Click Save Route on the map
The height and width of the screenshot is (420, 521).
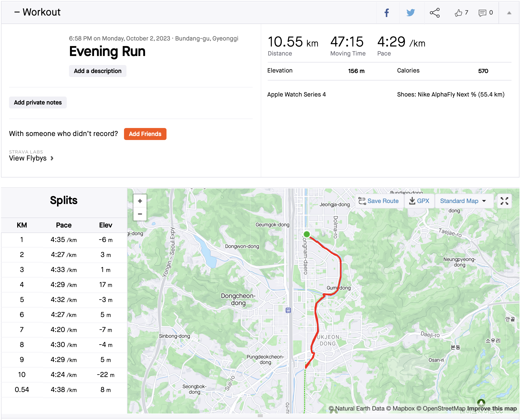379,201
